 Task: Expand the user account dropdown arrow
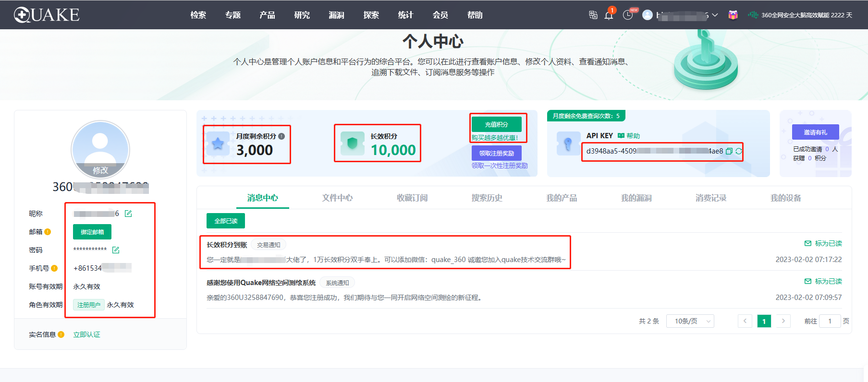(715, 15)
